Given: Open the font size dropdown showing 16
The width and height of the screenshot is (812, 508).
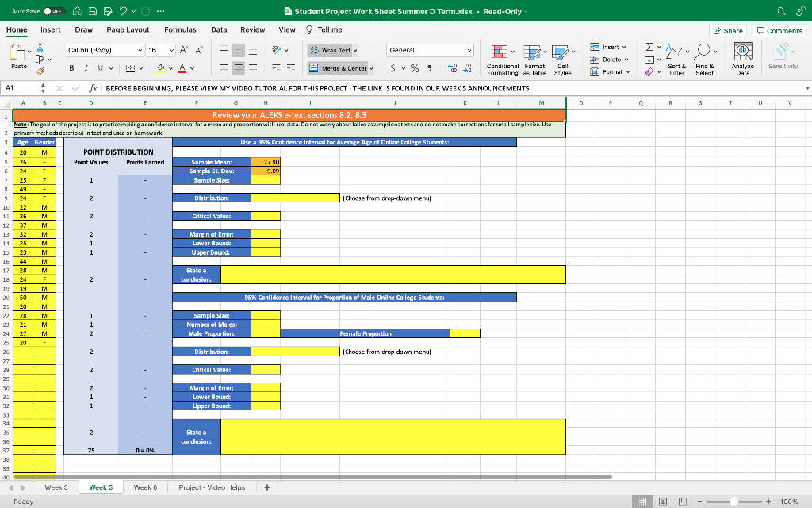Looking at the screenshot, I should (161, 50).
